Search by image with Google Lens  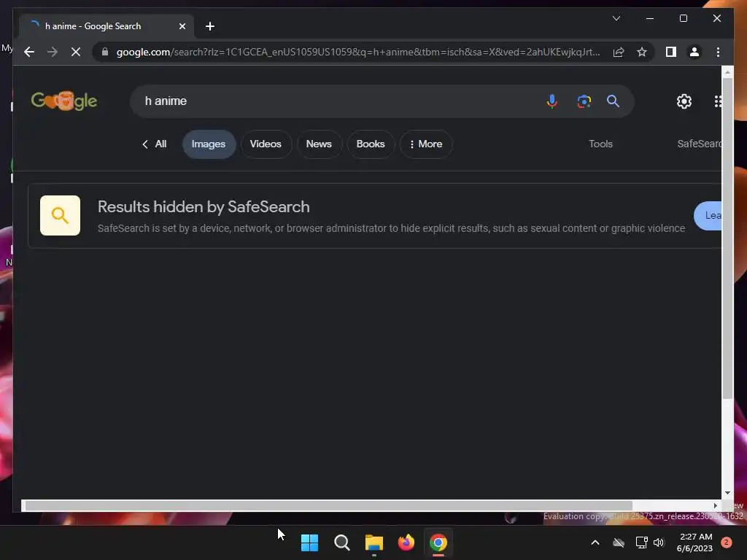[584, 101]
